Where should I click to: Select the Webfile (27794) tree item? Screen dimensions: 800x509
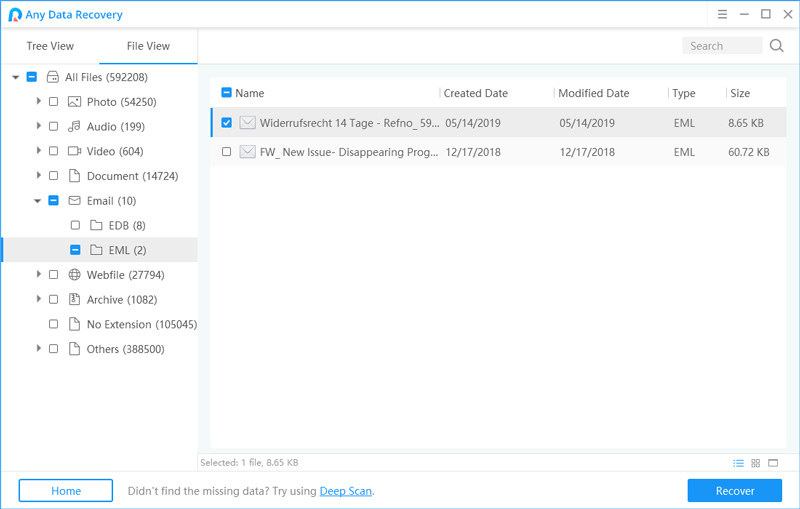(x=126, y=275)
